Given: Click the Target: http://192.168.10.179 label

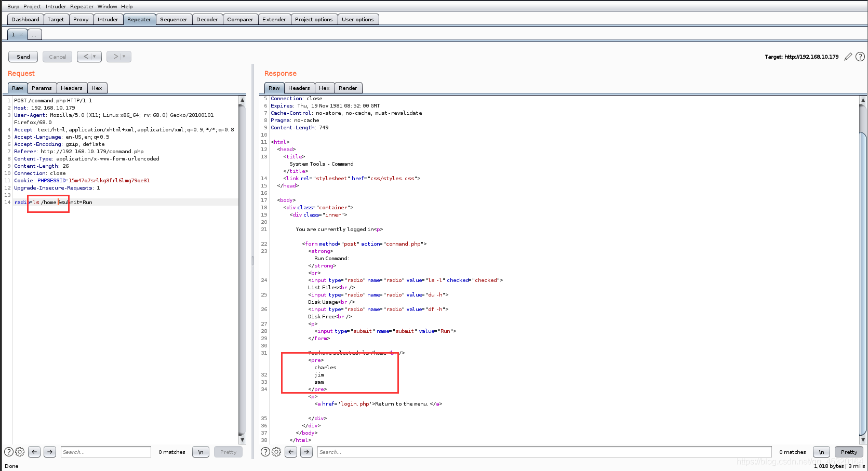Looking at the screenshot, I should (x=802, y=57).
